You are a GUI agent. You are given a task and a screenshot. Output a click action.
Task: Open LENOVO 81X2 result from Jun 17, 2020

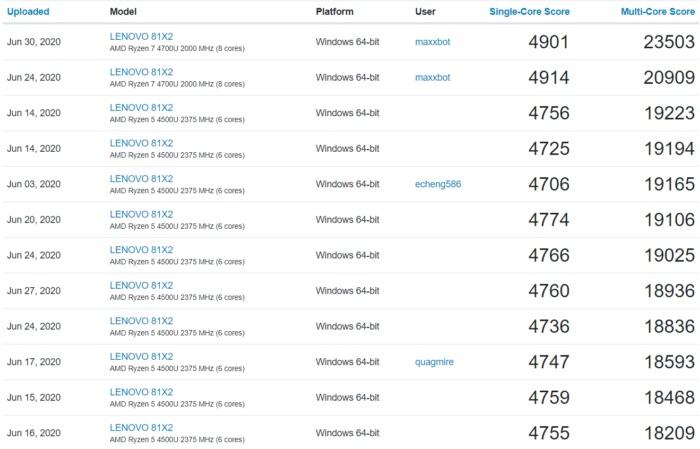pyautogui.click(x=141, y=357)
